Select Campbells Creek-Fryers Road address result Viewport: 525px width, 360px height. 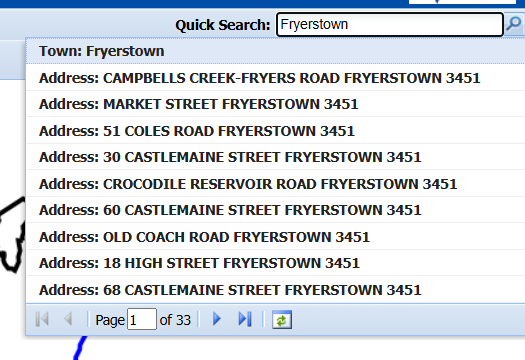click(275, 78)
